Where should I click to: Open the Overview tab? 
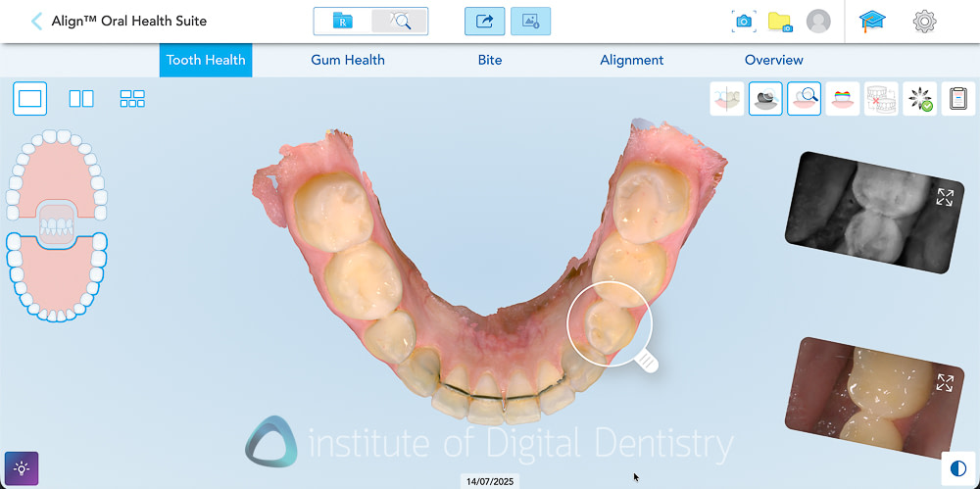click(x=774, y=60)
